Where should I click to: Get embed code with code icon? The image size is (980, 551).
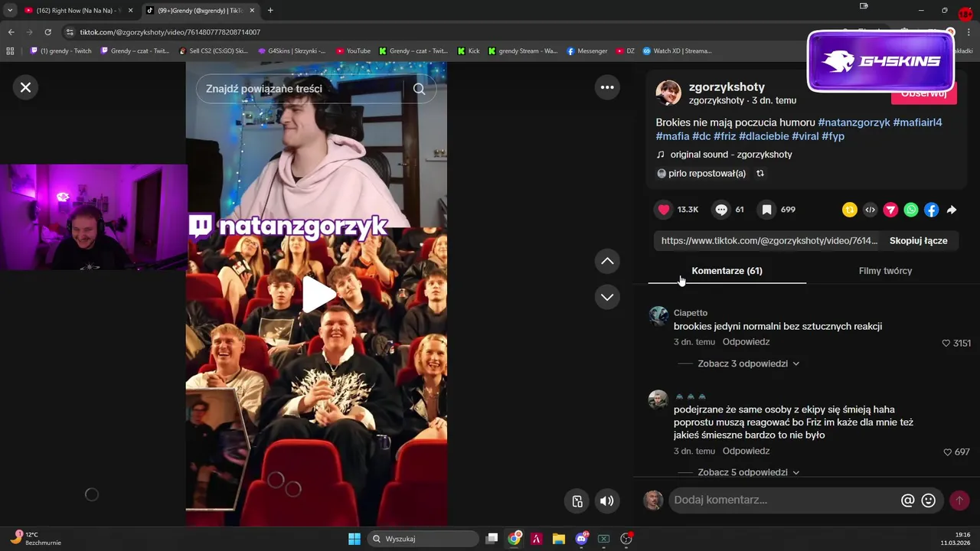point(870,210)
